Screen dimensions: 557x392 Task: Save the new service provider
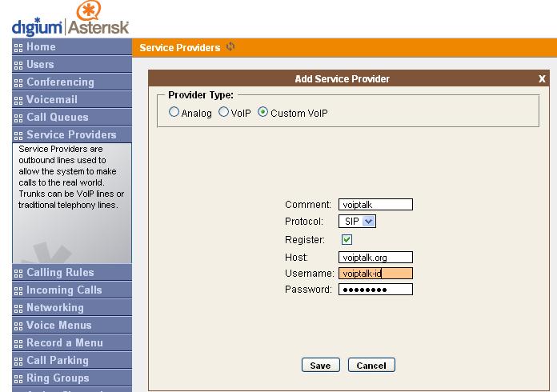point(320,366)
